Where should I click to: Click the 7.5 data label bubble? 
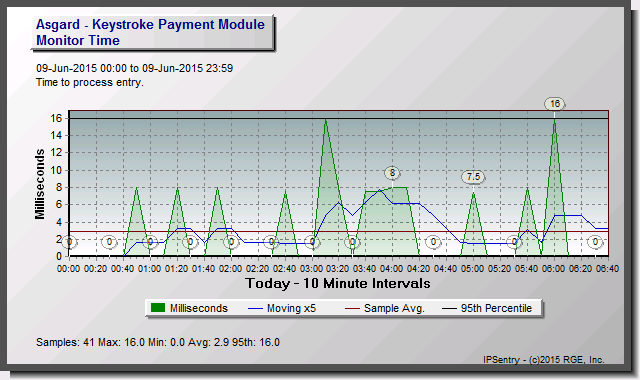point(473,177)
